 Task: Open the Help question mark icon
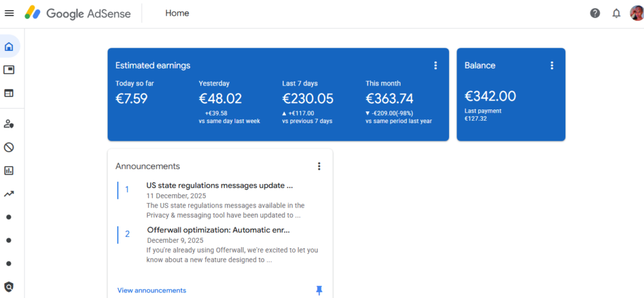pos(595,13)
